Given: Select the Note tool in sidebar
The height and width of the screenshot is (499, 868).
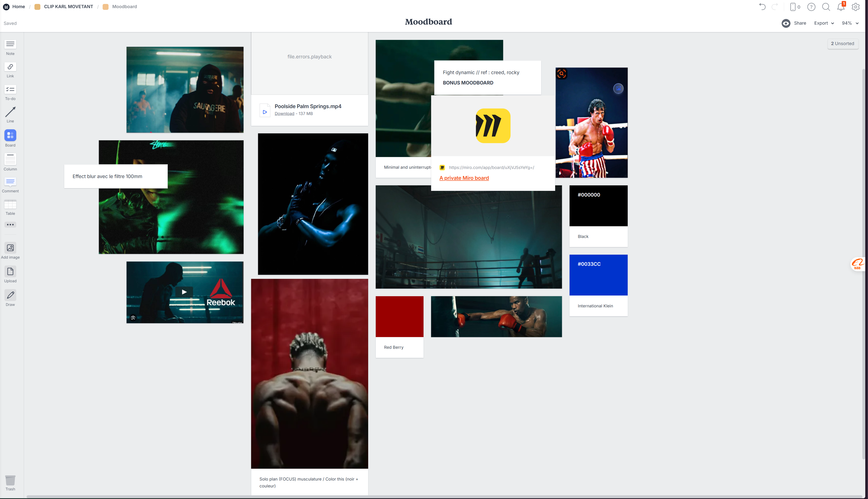Looking at the screenshot, I should click(10, 44).
